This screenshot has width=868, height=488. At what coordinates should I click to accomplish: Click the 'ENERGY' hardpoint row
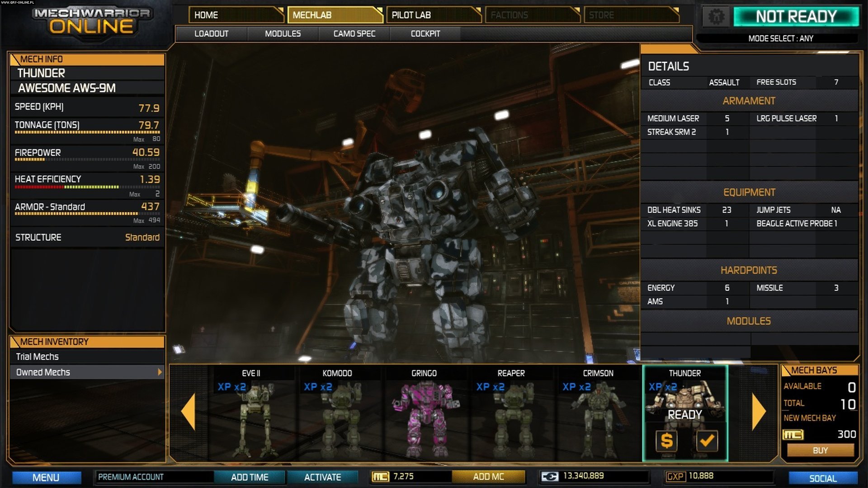click(x=694, y=288)
